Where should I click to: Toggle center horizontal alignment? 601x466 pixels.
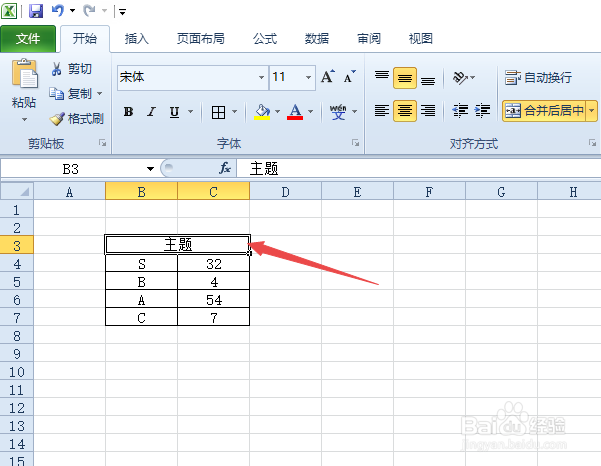coord(405,111)
